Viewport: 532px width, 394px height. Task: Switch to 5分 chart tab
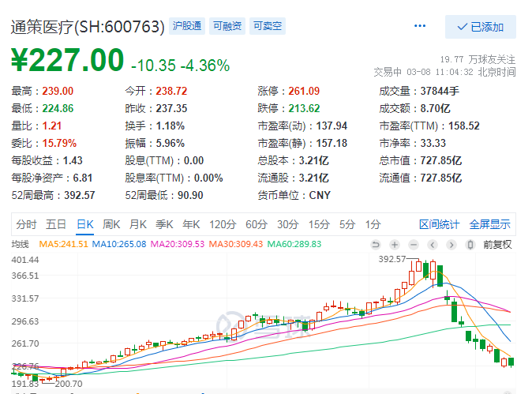pyautogui.click(x=347, y=224)
